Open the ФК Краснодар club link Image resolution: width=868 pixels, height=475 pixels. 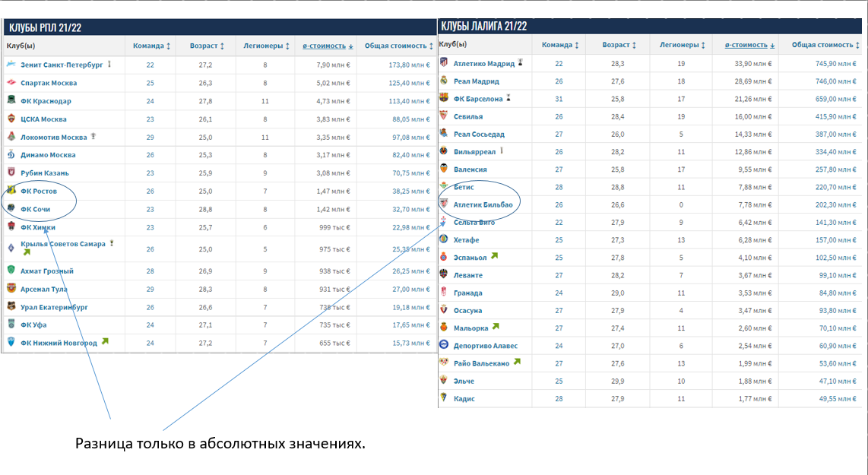point(46,101)
